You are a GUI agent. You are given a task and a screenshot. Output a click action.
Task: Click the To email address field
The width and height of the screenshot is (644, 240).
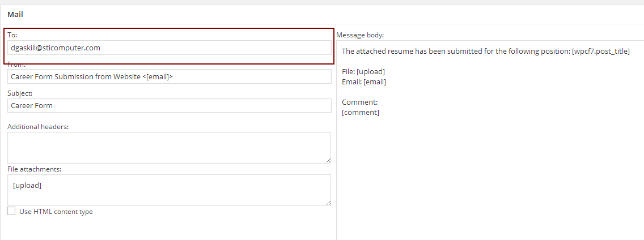point(169,48)
